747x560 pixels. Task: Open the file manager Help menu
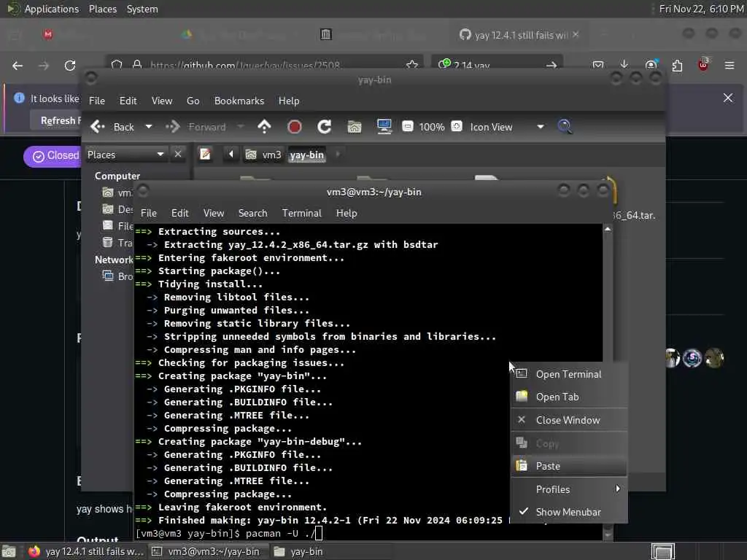(289, 101)
